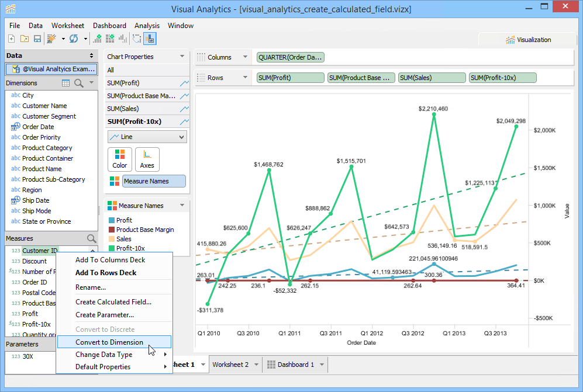This screenshot has width=583, height=392.
Task: Click the Visualization button at top right
Action: point(528,40)
